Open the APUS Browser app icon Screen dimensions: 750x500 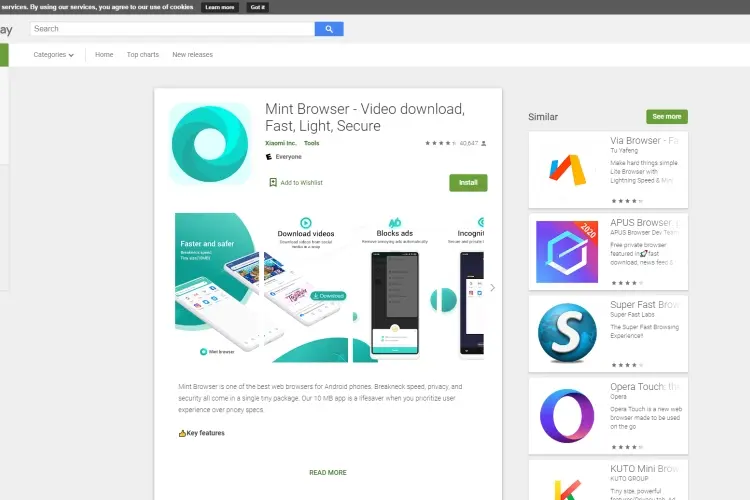[x=567, y=252]
